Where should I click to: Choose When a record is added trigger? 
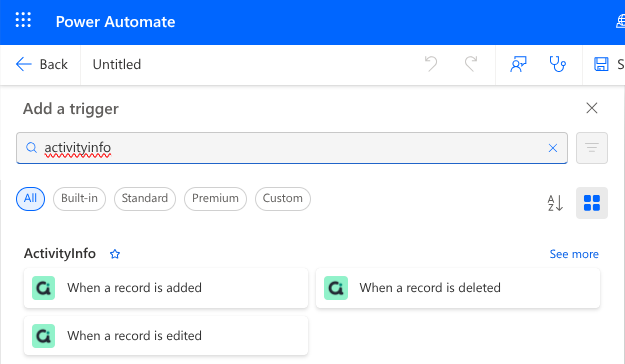(x=166, y=288)
